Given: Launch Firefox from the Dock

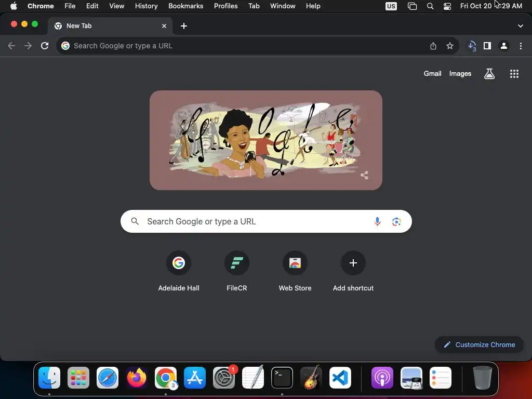Looking at the screenshot, I should click(x=137, y=378).
